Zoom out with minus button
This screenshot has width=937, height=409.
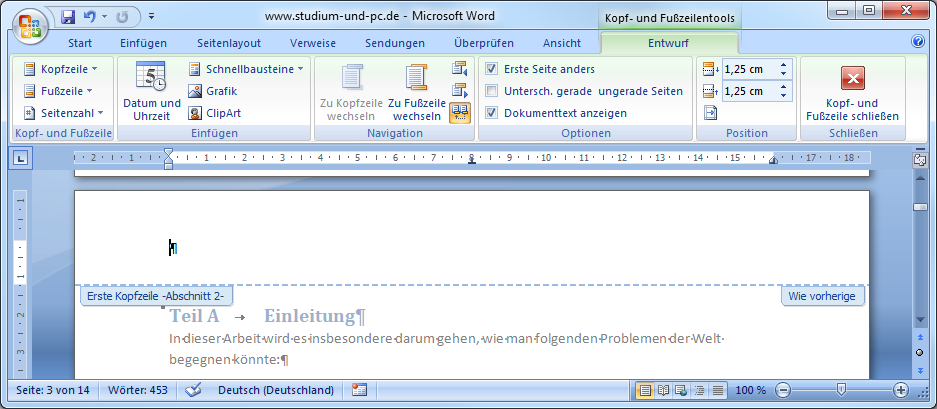783,390
